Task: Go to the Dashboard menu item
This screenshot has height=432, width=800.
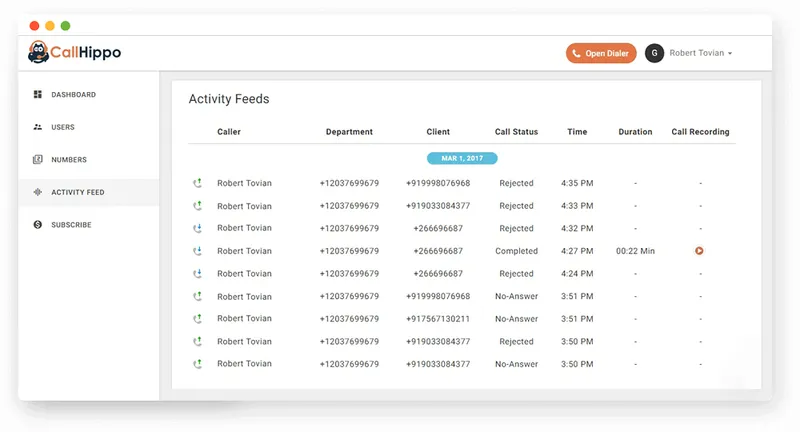Action: click(x=73, y=94)
